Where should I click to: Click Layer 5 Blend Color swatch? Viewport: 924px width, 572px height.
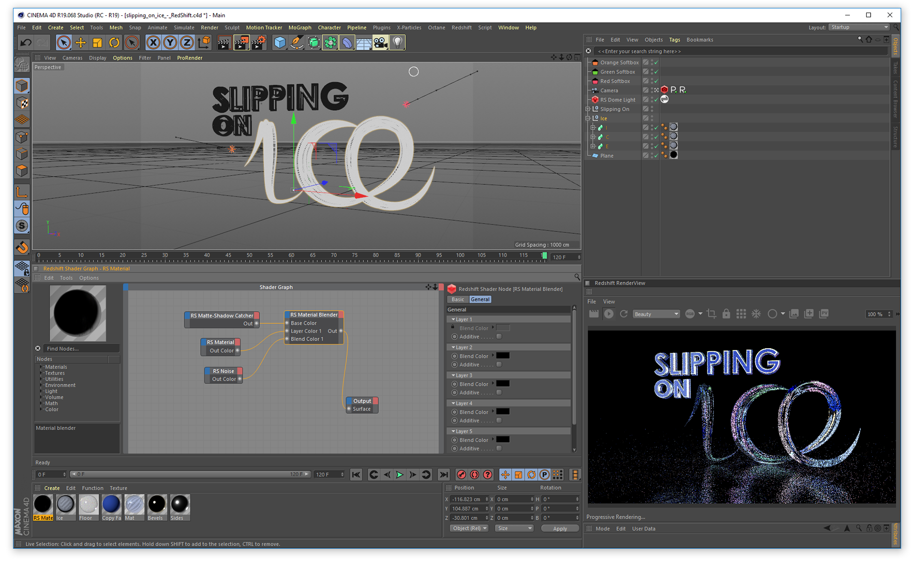[x=503, y=440]
